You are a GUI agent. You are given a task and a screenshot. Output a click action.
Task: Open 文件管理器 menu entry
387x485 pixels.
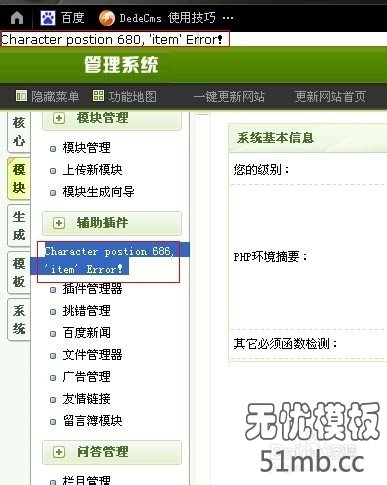coord(92,355)
